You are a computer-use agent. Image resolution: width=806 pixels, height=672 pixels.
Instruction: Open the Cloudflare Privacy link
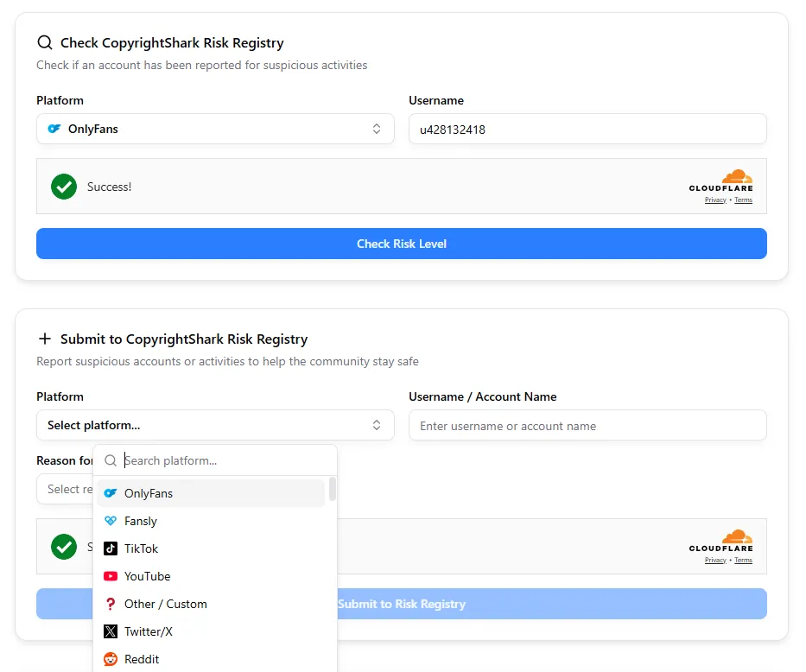(x=715, y=200)
